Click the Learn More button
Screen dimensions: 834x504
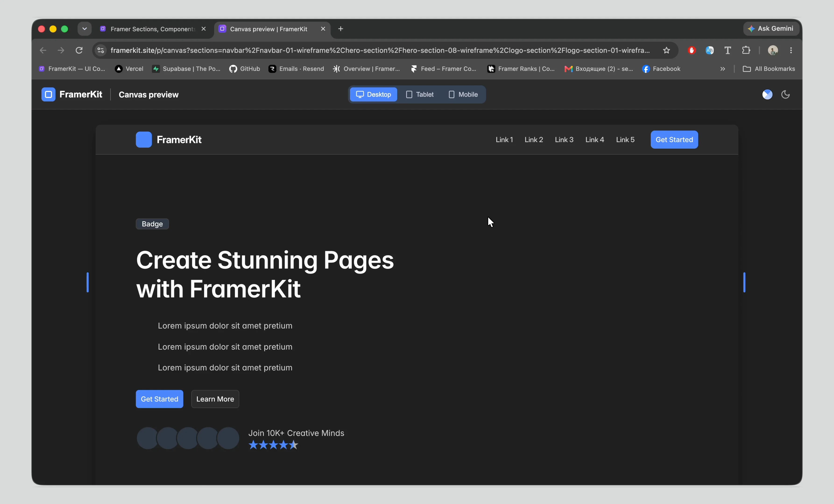pyautogui.click(x=215, y=399)
